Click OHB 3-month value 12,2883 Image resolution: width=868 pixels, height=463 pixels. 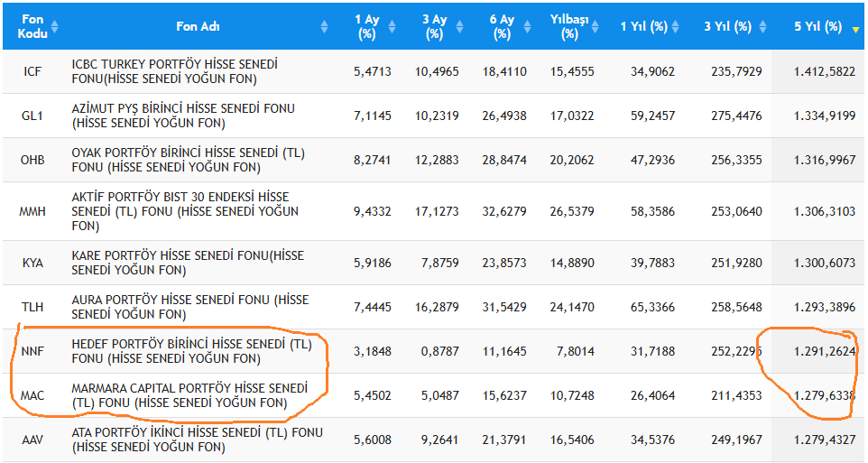pyautogui.click(x=437, y=160)
